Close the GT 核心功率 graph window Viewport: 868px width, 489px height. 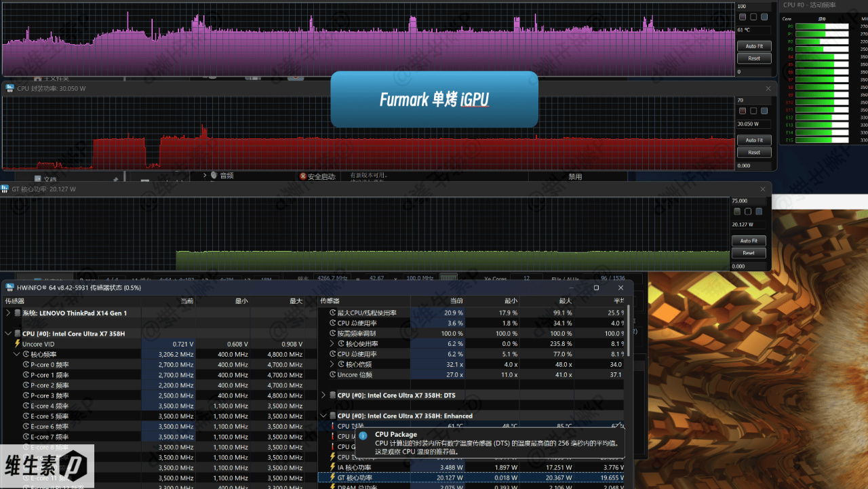(763, 189)
